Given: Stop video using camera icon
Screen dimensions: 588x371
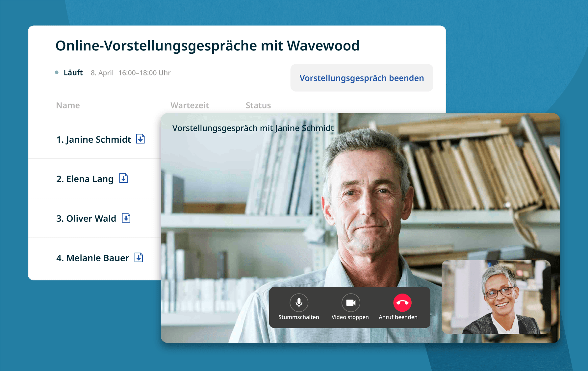Looking at the screenshot, I should 351,302.
